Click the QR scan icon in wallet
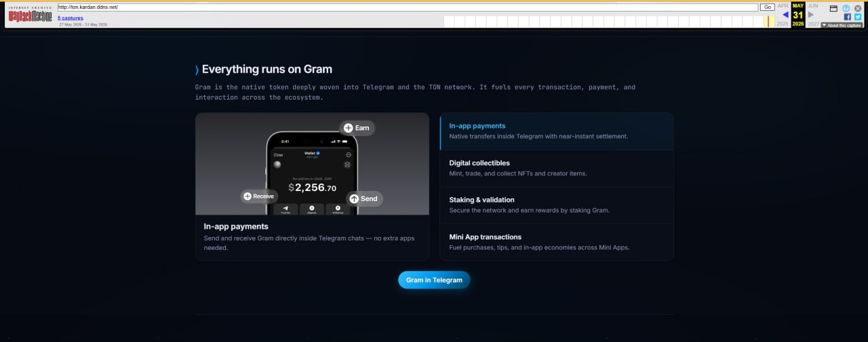 pos(348,165)
